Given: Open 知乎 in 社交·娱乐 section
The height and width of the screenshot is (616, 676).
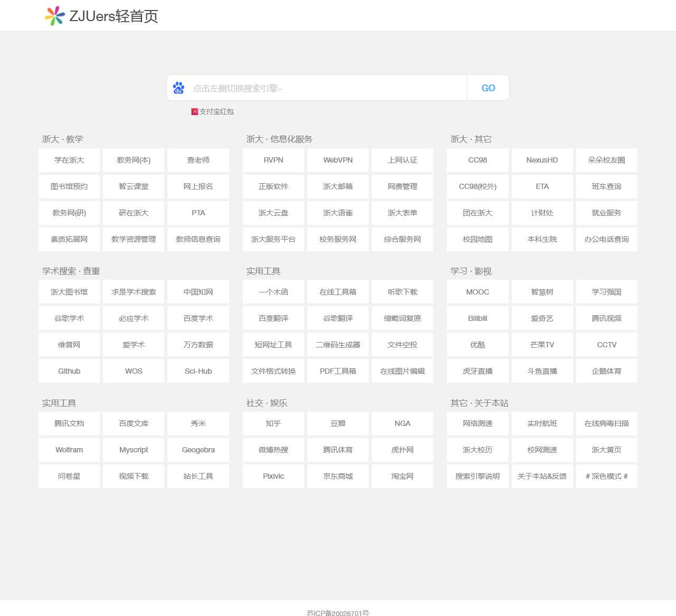Looking at the screenshot, I should 273,423.
